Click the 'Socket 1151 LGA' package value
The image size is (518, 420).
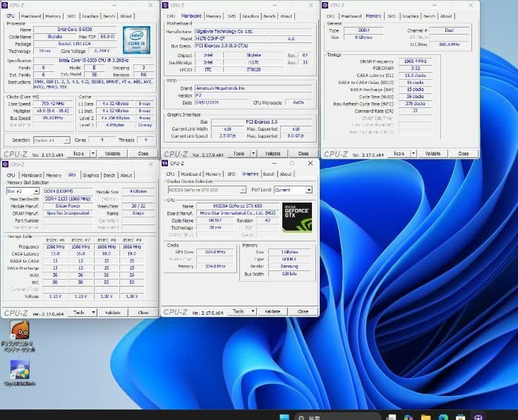(75, 44)
